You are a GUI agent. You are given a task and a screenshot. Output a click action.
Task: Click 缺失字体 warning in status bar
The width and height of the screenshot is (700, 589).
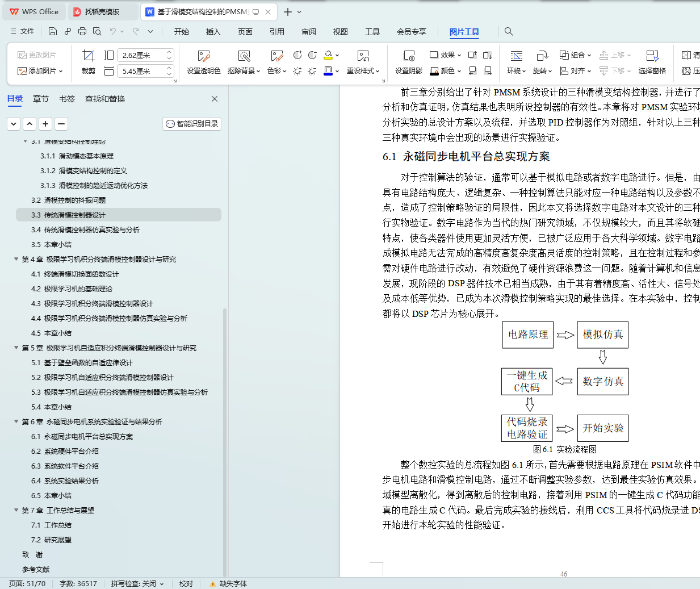click(228, 583)
